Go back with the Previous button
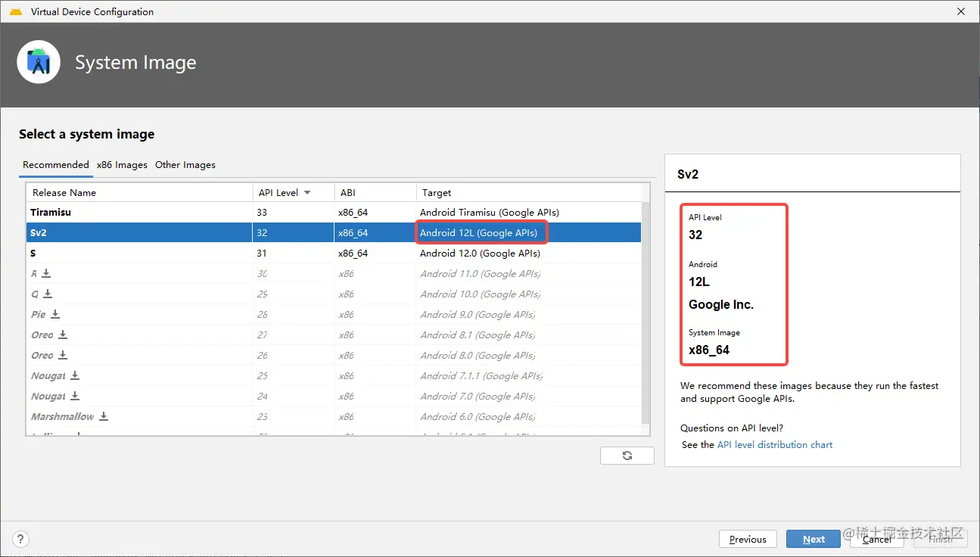 748,539
